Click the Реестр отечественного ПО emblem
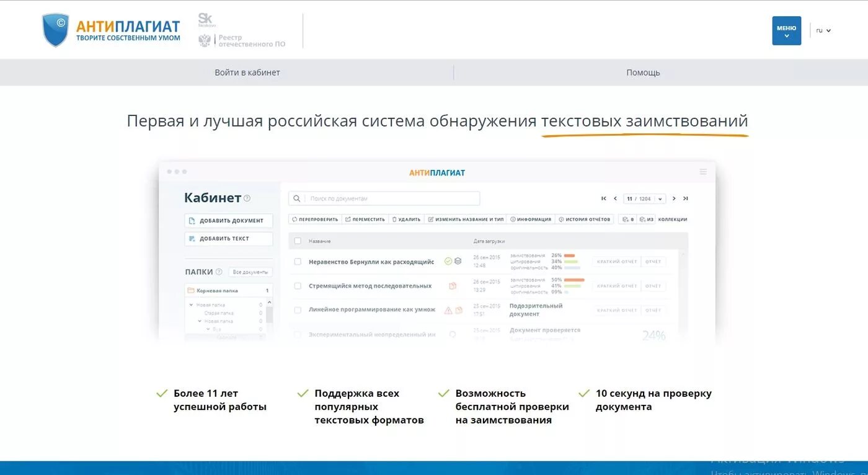868x475 pixels. tap(205, 40)
